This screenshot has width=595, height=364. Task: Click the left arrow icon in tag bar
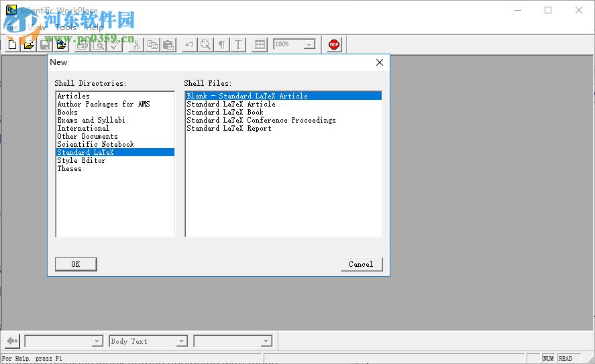point(13,341)
